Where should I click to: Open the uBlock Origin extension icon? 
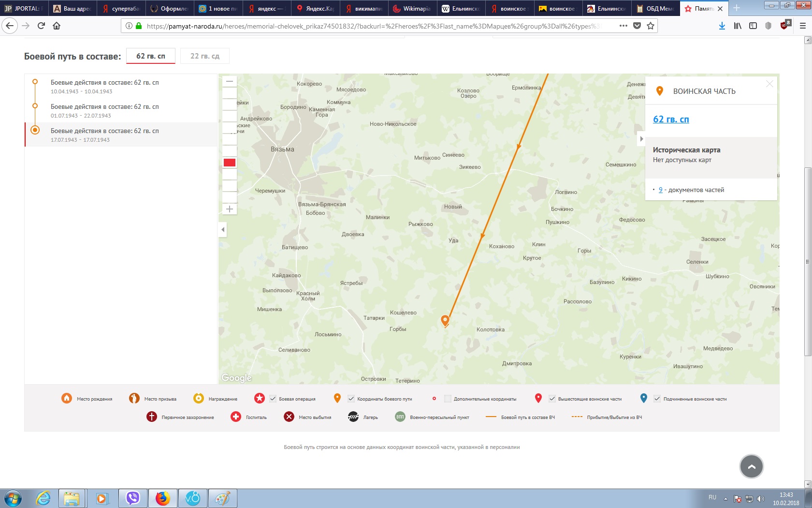pos(784,26)
